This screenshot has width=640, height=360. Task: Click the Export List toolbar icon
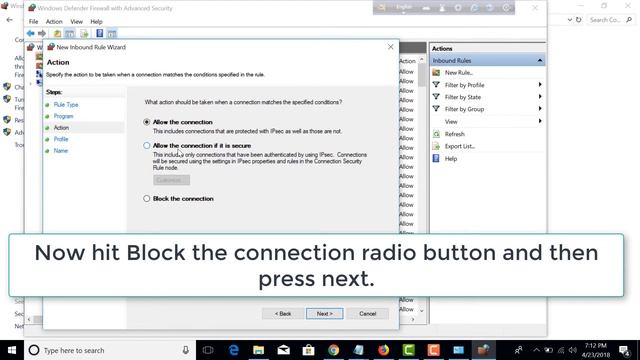point(84,33)
